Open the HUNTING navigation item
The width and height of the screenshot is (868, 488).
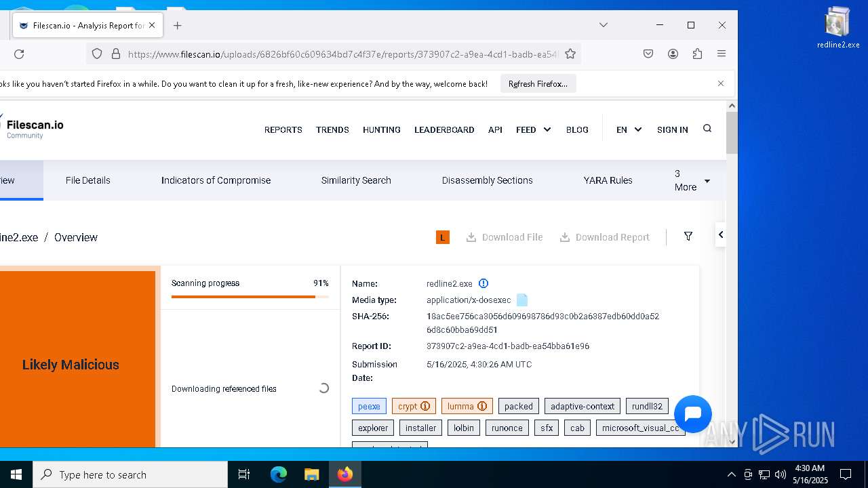[382, 129]
